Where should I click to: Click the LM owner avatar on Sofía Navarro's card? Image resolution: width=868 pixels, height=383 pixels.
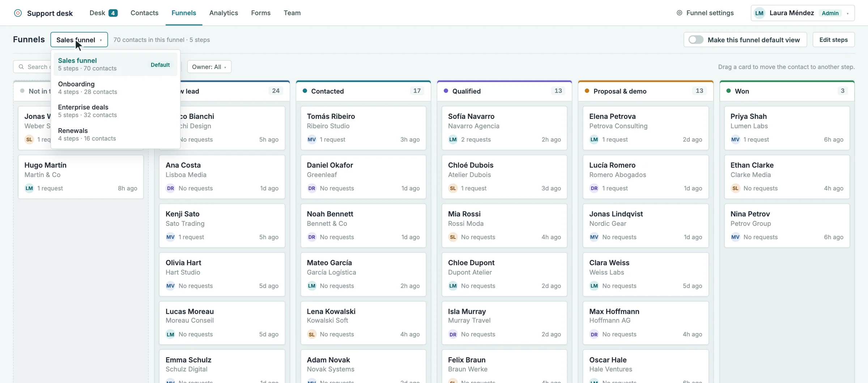click(x=453, y=139)
